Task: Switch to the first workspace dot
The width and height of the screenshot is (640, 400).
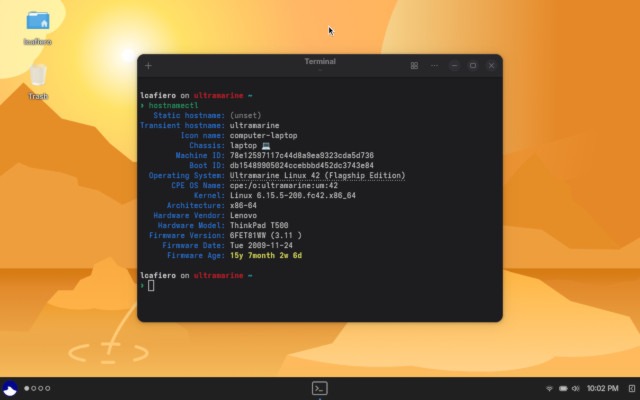Action: tap(27, 388)
